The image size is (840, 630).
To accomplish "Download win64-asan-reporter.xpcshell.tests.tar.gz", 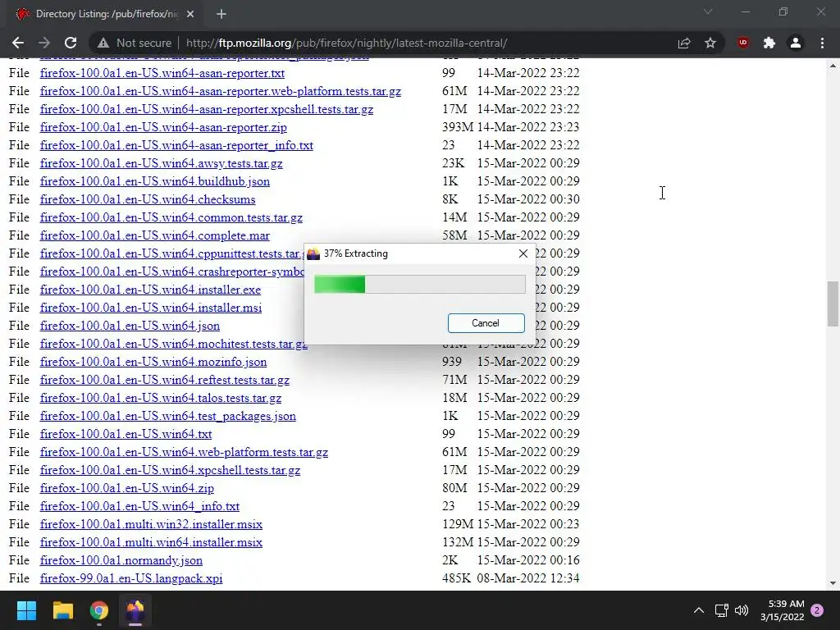I will point(207,109).
